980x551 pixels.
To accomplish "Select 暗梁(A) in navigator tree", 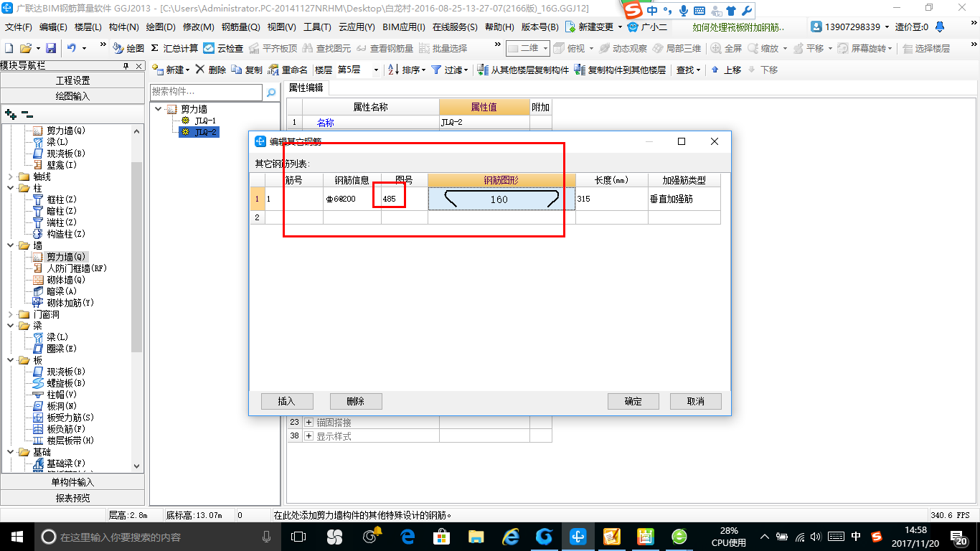I will [62, 291].
